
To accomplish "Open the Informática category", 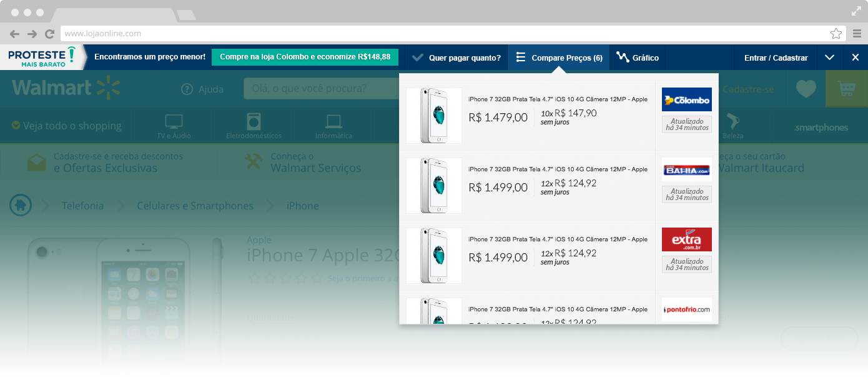I will (333, 126).
